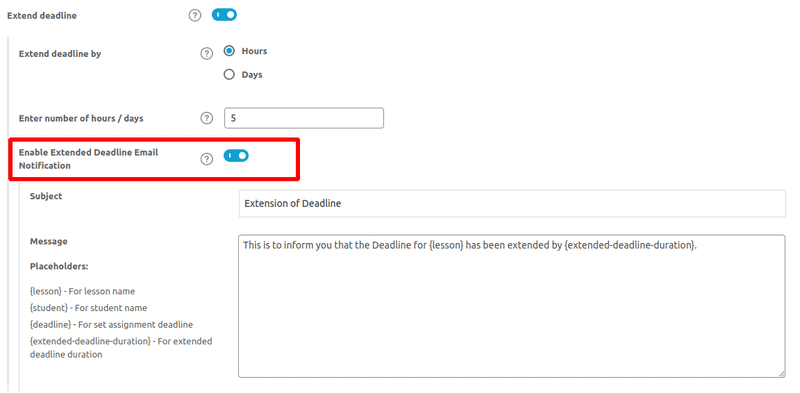Viewport: 800px width, 393px height.
Task: Focus the number of hours/days field
Action: coord(304,118)
